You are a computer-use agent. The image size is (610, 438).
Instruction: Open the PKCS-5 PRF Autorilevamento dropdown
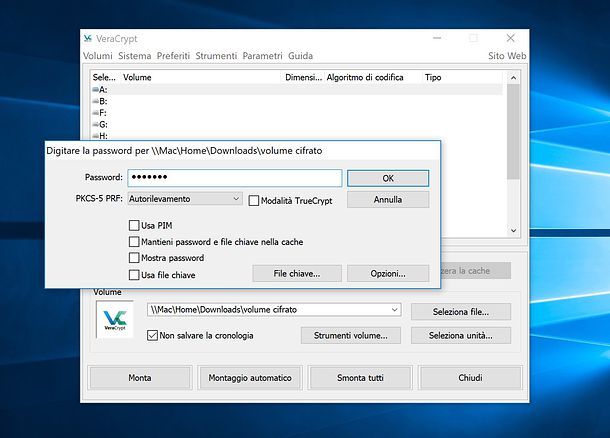tap(185, 199)
